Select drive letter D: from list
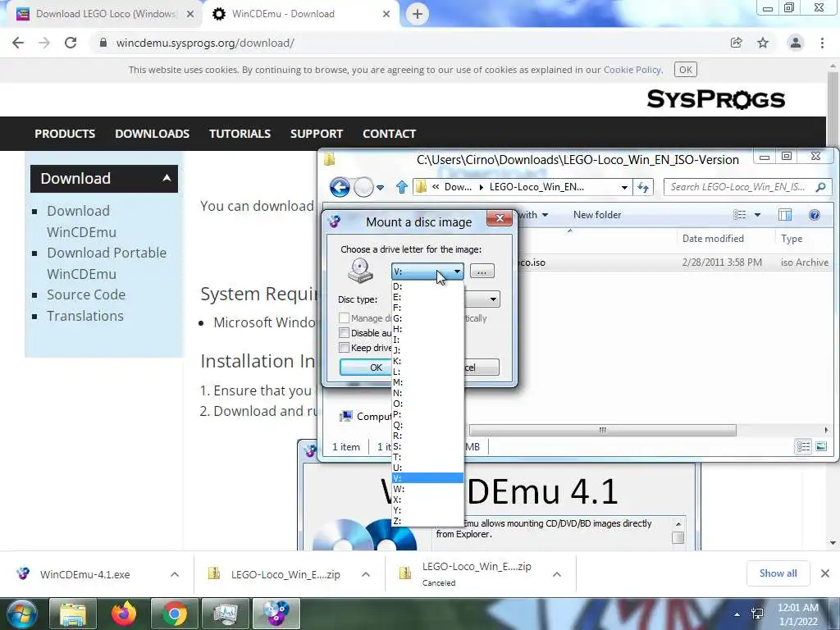 coord(427,286)
